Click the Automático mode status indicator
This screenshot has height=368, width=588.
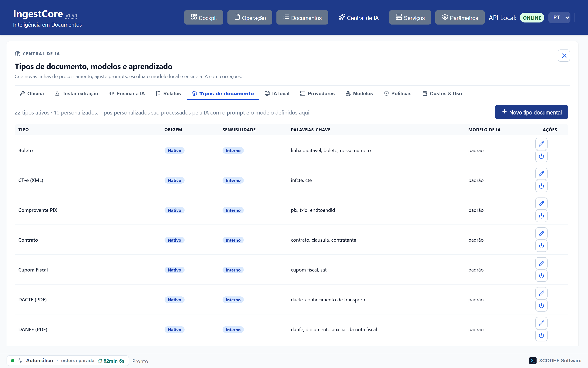pos(39,360)
